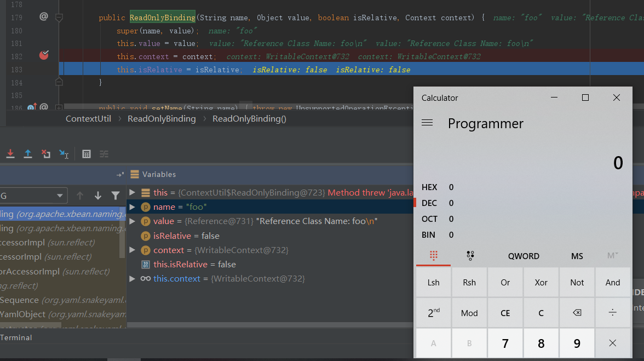Open Calculator hamburger navigation menu
The image size is (644, 361).
(x=427, y=123)
